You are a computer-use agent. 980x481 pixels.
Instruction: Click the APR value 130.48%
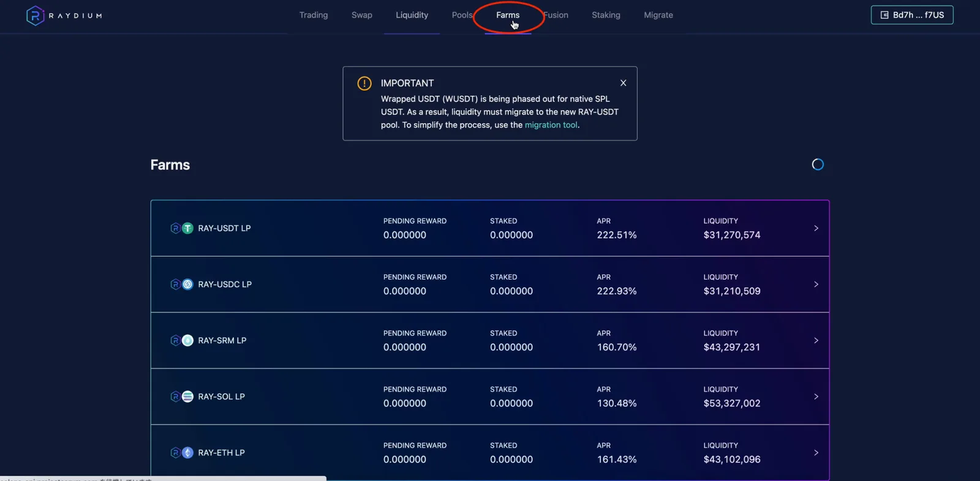[x=617, y=403]
